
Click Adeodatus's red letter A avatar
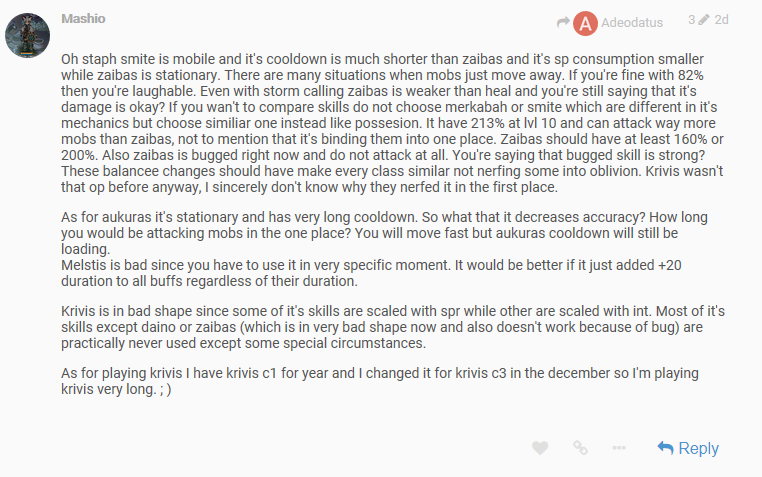point(587,21)
